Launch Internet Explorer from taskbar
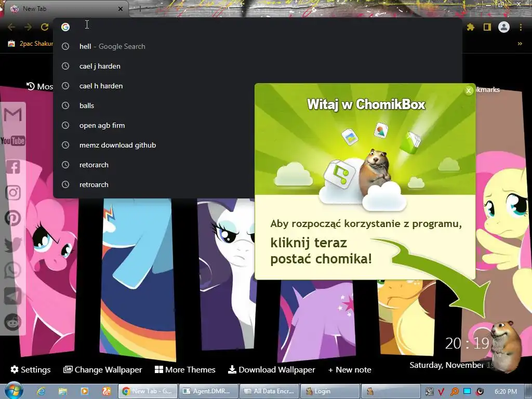Image resolution: width=532 pixels, height=399 pixels. (41, 391)
